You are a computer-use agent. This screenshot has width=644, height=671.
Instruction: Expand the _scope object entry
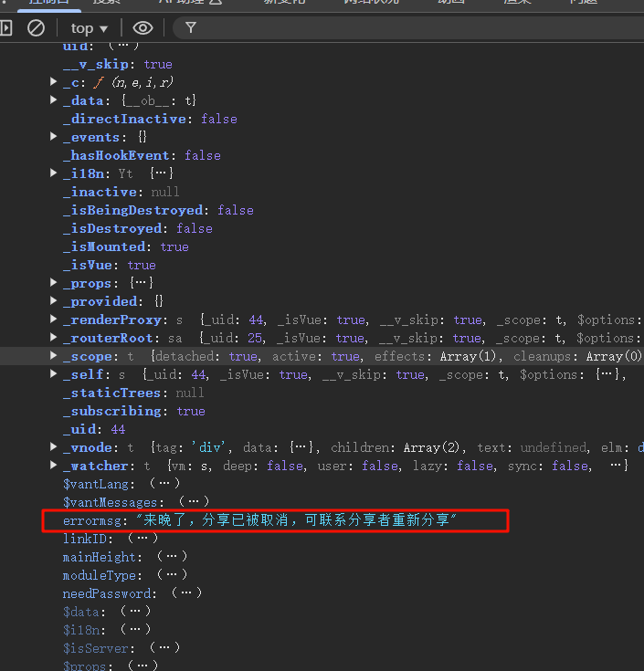click(x=54, y=356)
